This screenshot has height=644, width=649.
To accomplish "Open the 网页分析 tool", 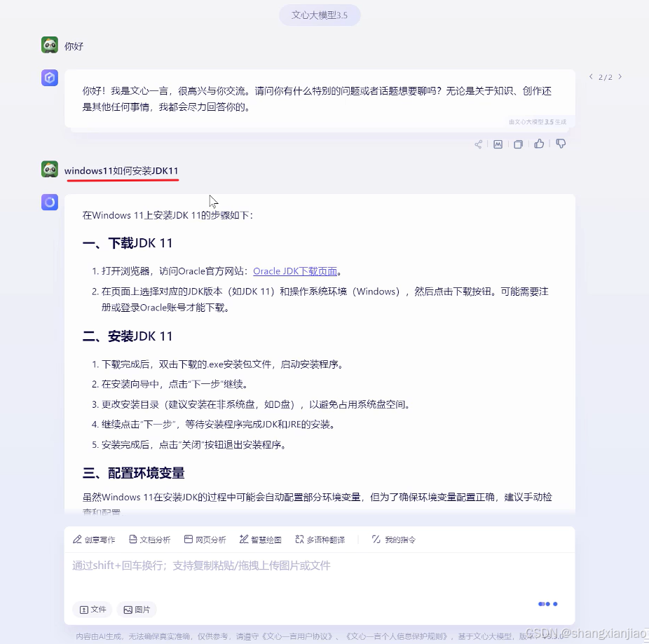I will pyautogui.click(x=205, y=540).
